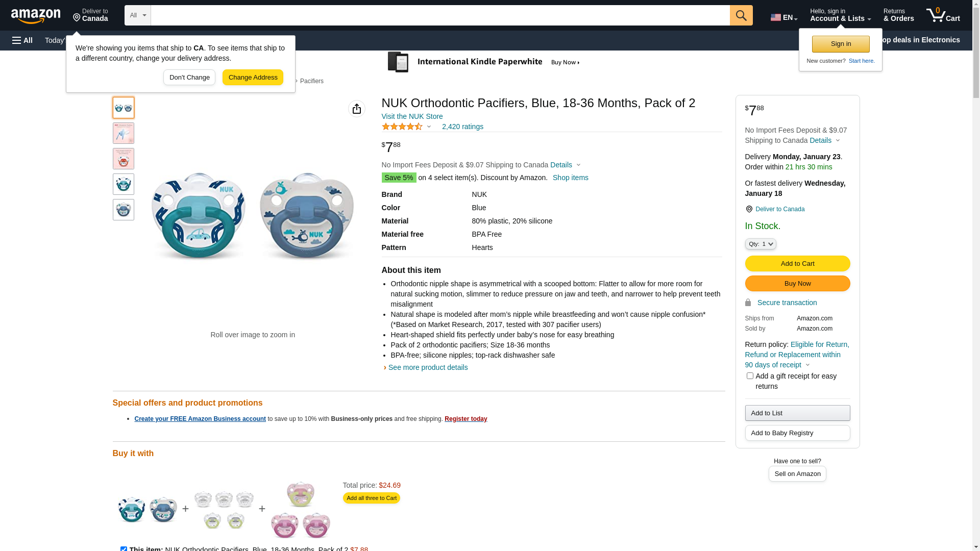
Task: Open Returns & Orders
Action: [898, 15]
